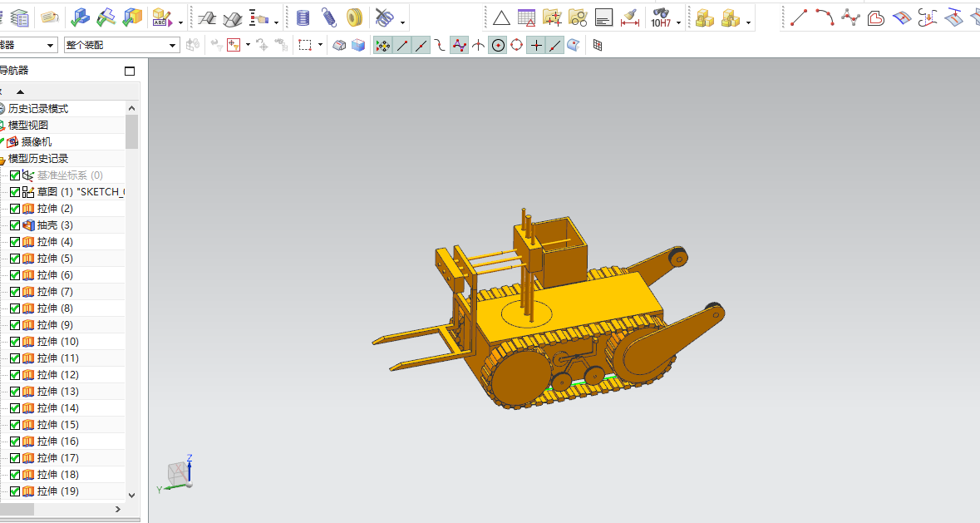Click the folder with circles icon
Screen dimensions: 980x523
click(579, 17)
